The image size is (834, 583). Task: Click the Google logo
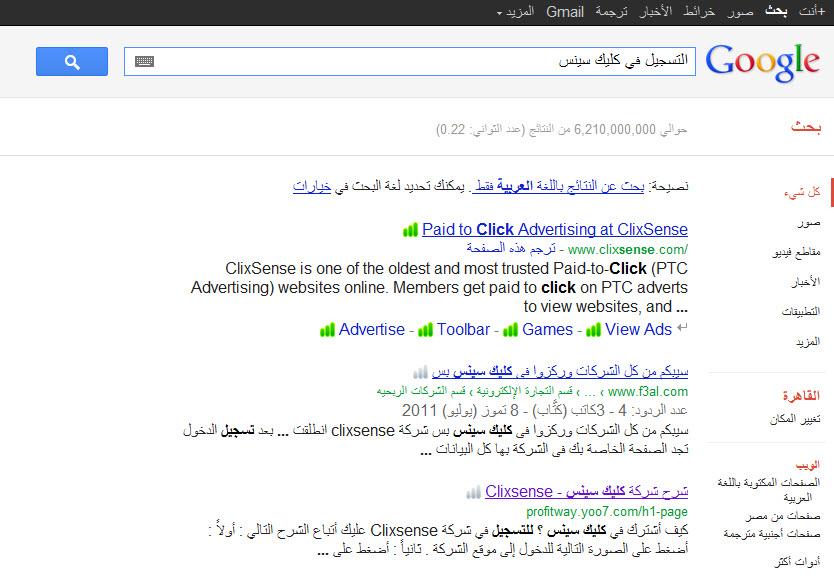click(763, 63)
